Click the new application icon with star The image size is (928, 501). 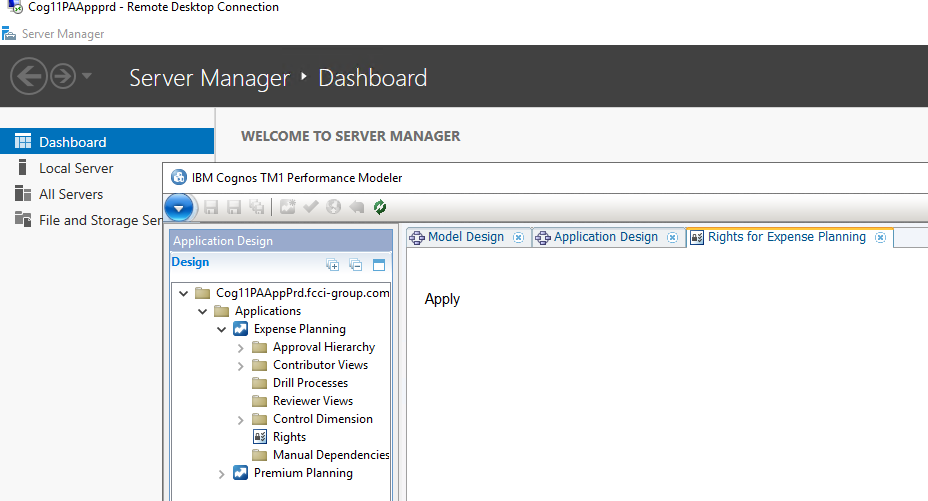point(288,206)
